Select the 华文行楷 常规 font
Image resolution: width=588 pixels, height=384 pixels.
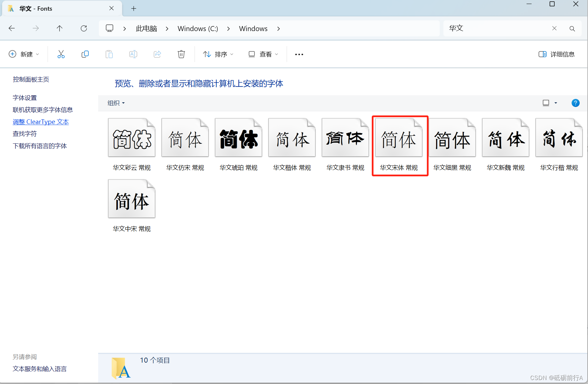click(559, 145)
